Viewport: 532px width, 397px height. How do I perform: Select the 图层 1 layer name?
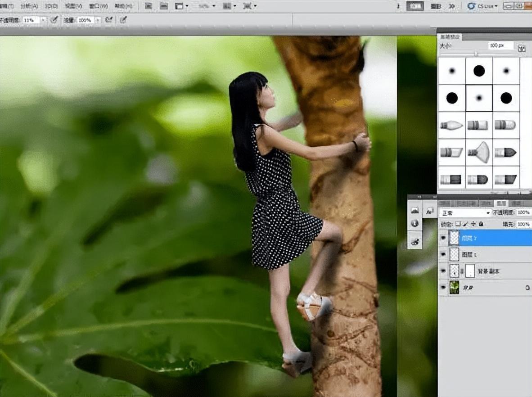[469, 254]
